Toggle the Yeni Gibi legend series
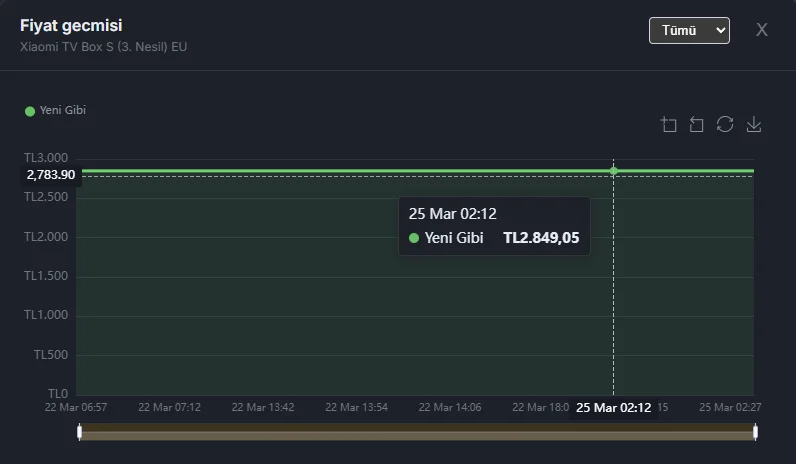This screenshot has width=796, height=464. 56,110
